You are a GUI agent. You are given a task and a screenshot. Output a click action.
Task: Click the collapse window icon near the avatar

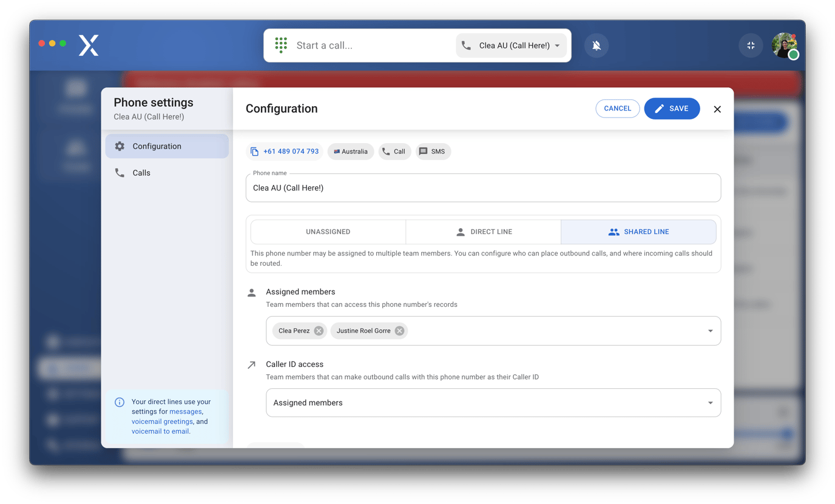click(751, 45)
